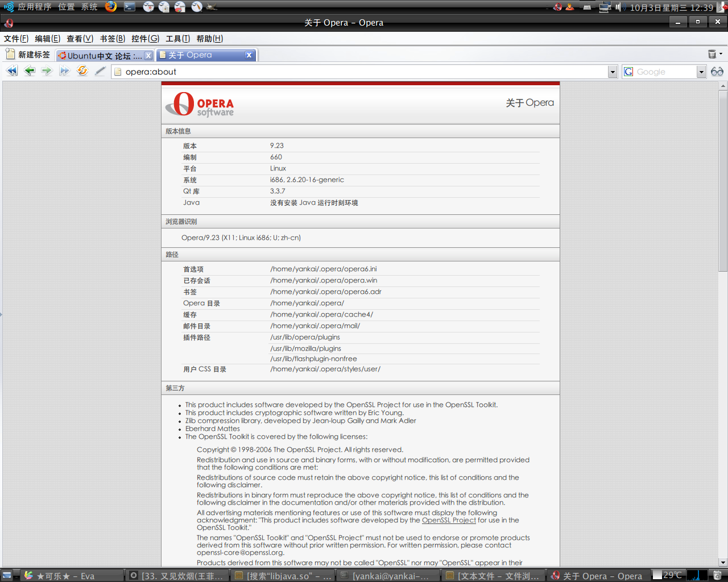The height and width of the screenshot is (582, 728).
Task: Open the closed tabs trash can
Action: pyautogui.click(x=712, y=55)
